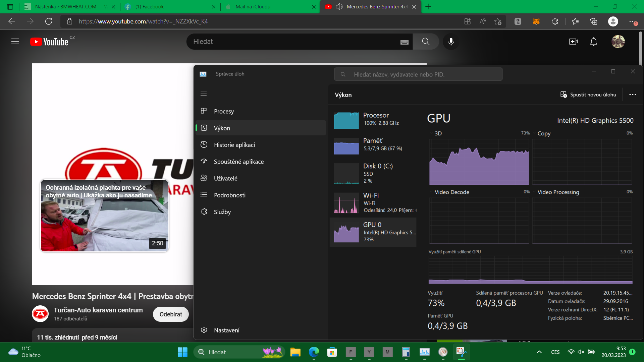Click the YouTube create video icon
This screenshot has height=362, width=644.
573,42
